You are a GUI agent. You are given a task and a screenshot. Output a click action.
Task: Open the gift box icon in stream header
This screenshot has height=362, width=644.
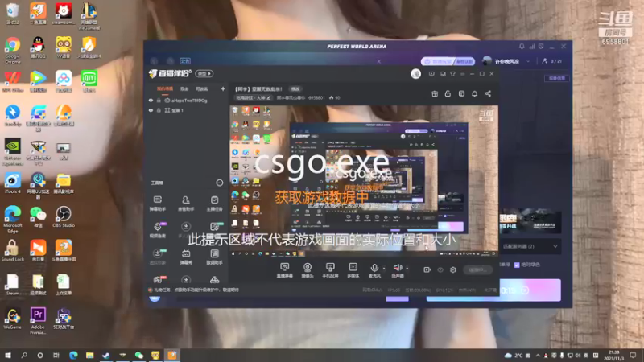(x=435, y=93)
